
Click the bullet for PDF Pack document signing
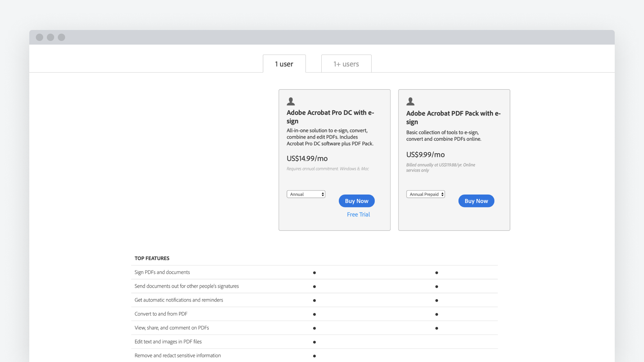pyautogui.click(x=437, y=272)
